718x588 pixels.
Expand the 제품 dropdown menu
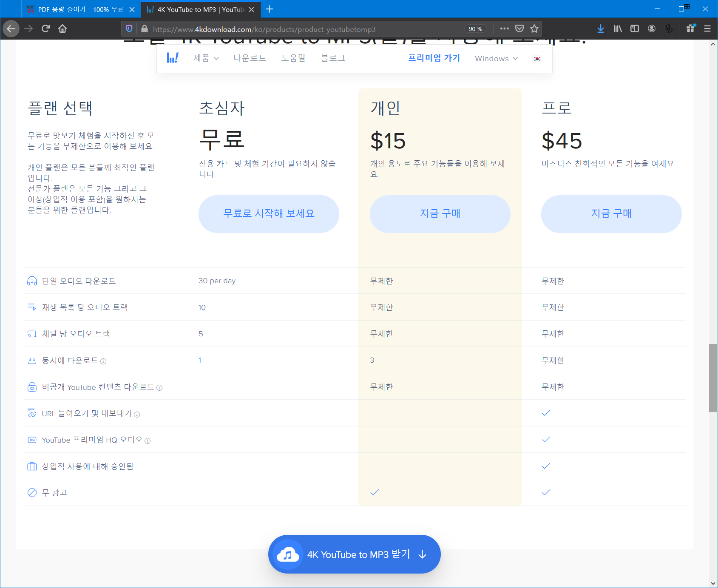tap(206, 58)
